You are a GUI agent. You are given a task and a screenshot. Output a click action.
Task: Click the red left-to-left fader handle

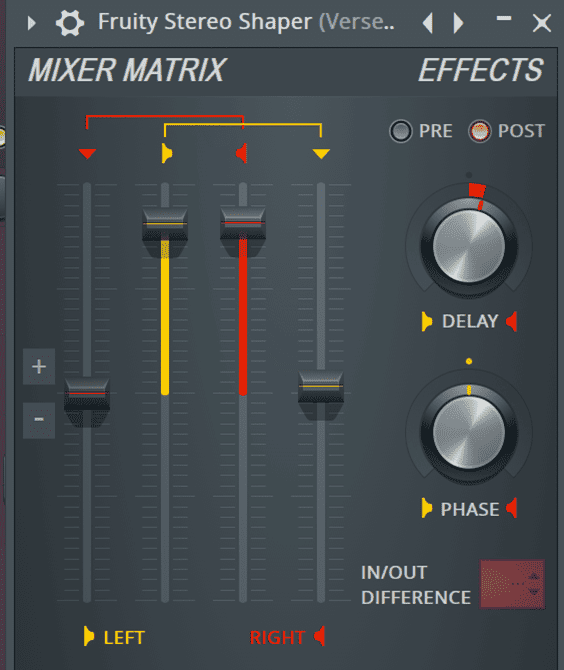(x=87, y=394)
